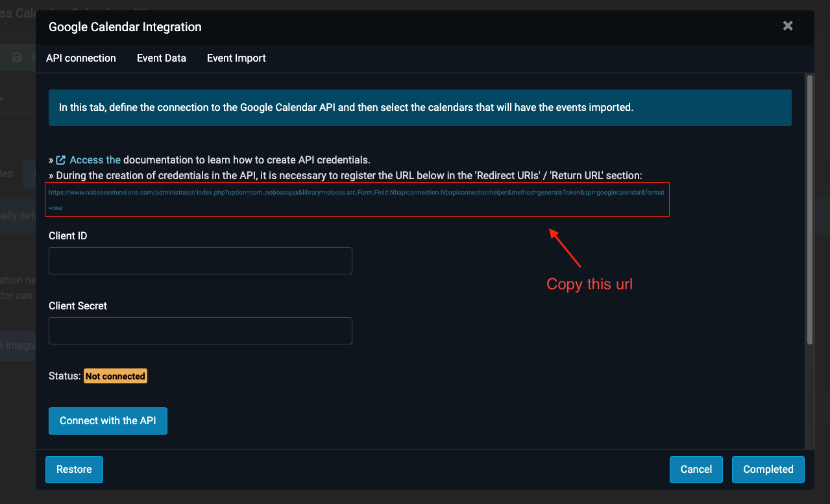Cancel the integration dialog
The image size is (830, 504).
click(696, 470)
